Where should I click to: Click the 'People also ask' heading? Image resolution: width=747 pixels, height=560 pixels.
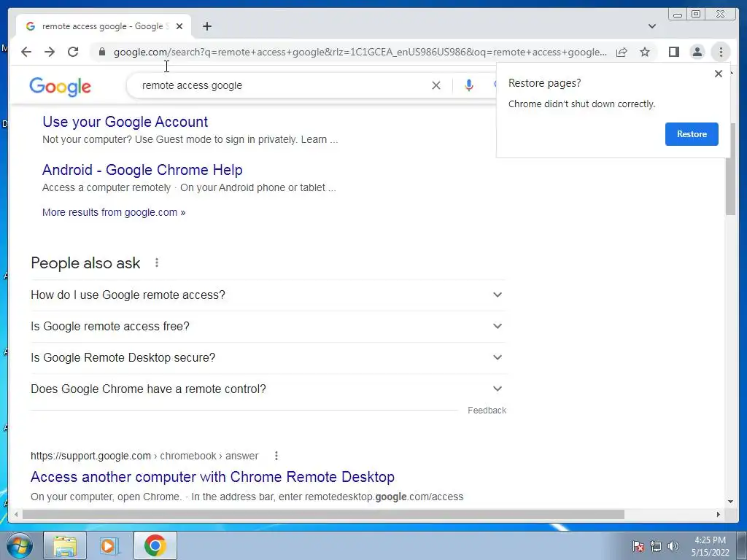[x=85, y=262]
